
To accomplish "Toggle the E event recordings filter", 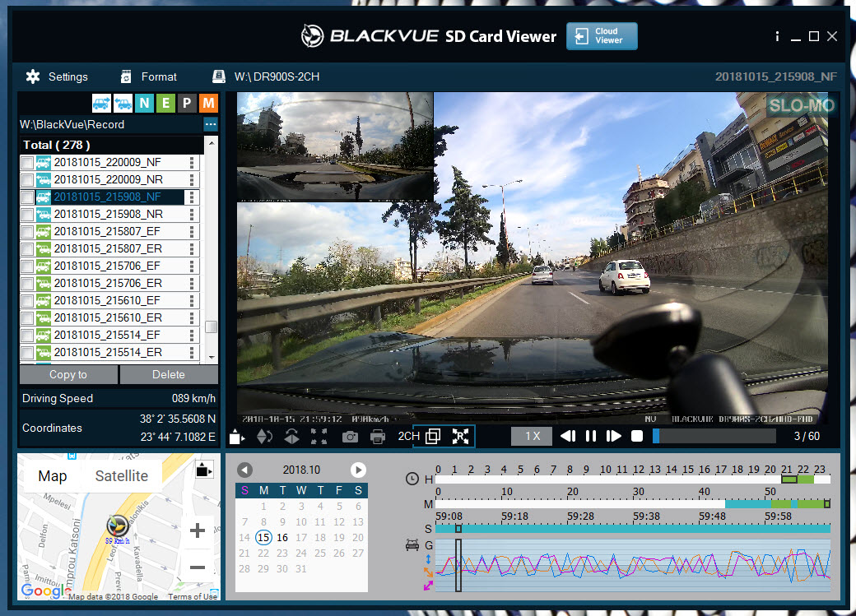I will coord(165,103).
